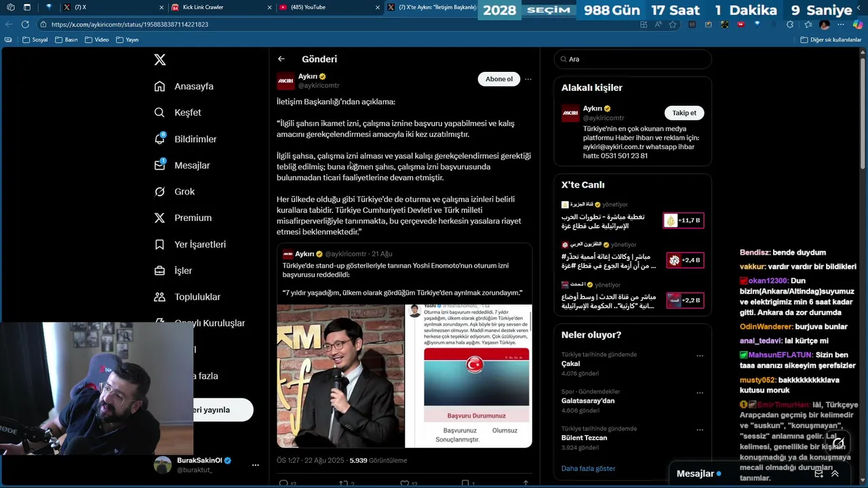Click the Keşfet magnifier icon
Screen dimensions: 868x488
click(159, 113)
